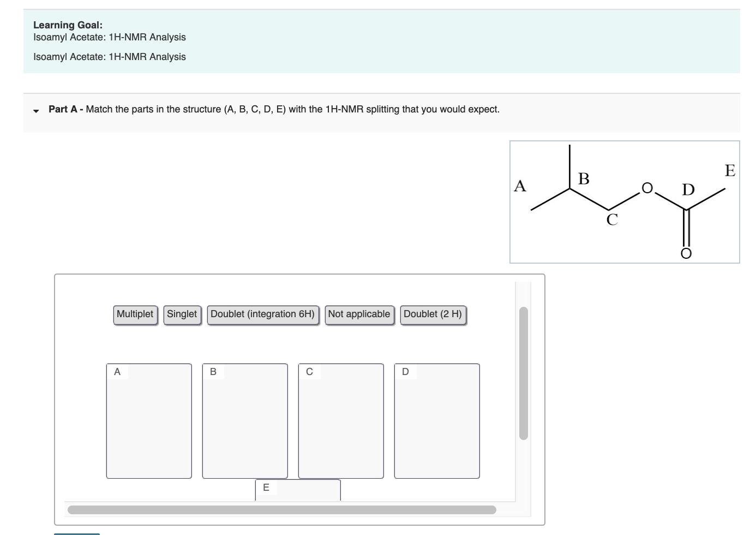
Task: Select the Multiplet answer tile
Action: click(x=135, y=315)
